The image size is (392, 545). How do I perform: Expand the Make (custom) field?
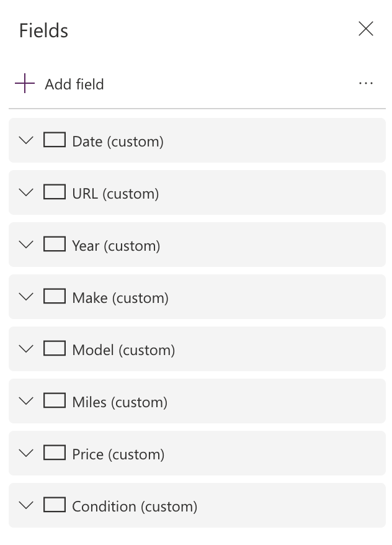(x=25, y=296)
